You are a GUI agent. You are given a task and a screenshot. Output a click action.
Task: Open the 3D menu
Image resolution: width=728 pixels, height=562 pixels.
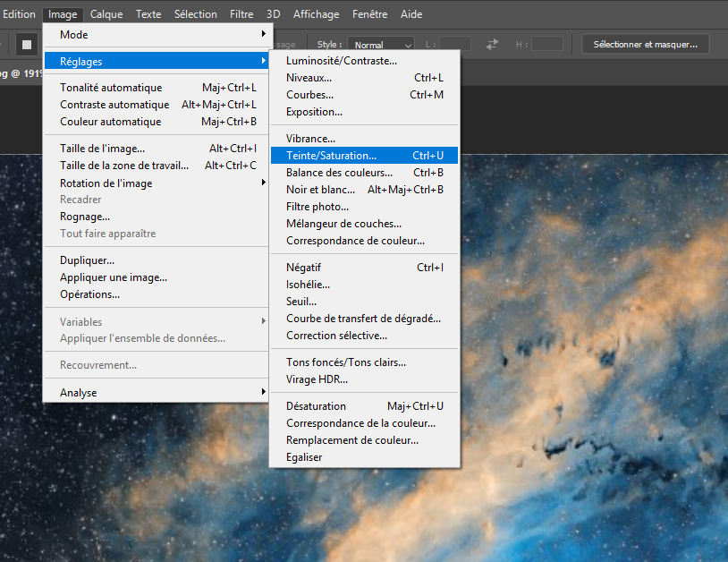pos(273,14)
